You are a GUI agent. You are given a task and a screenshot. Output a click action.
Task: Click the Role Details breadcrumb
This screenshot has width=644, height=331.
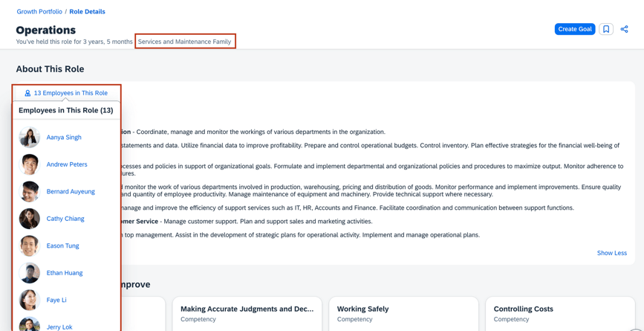[87, 12]
